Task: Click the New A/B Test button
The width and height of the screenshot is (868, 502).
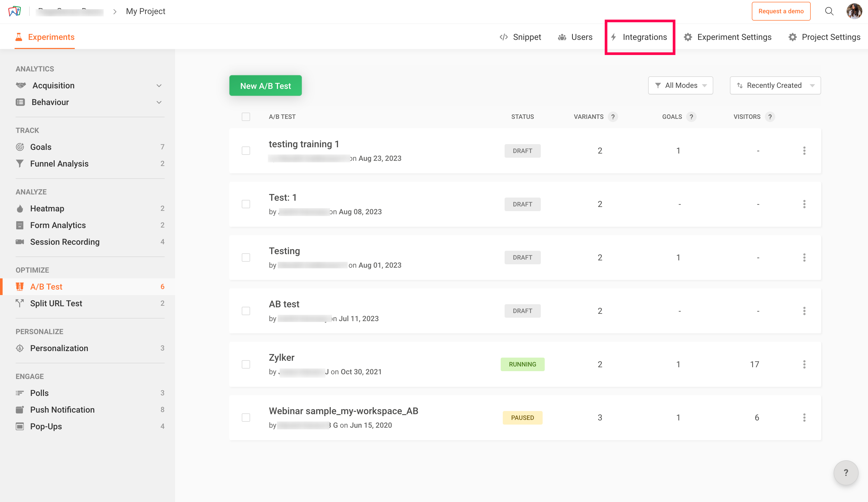Action: (265, 86)
